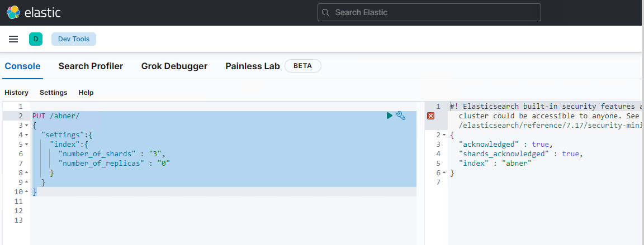Open the Grok Debugger tab
The width and height of the screenshot is (644, 245).
click(174, 66)
